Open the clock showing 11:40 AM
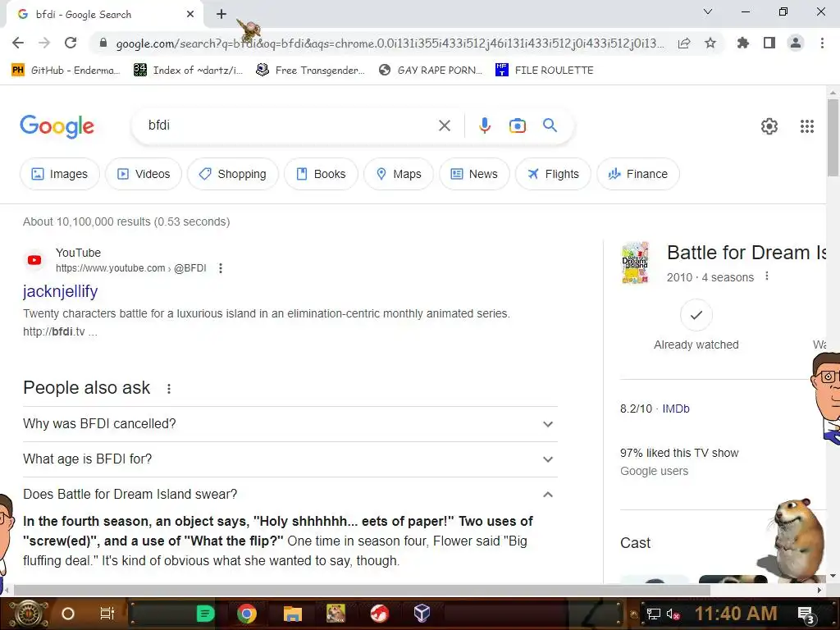Viewport: 840px width, 630px height. [736, 614]
